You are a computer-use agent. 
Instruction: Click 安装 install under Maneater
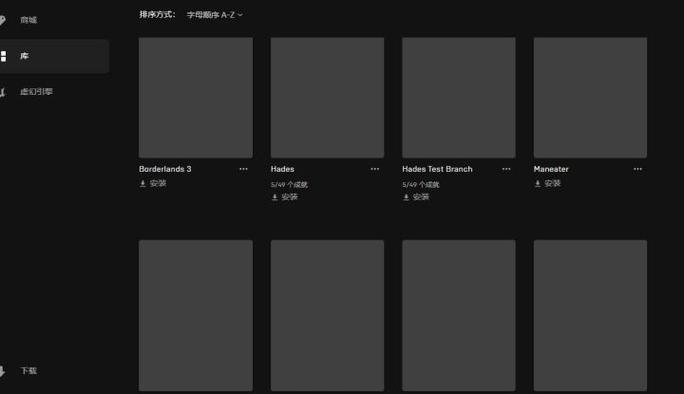547,183
